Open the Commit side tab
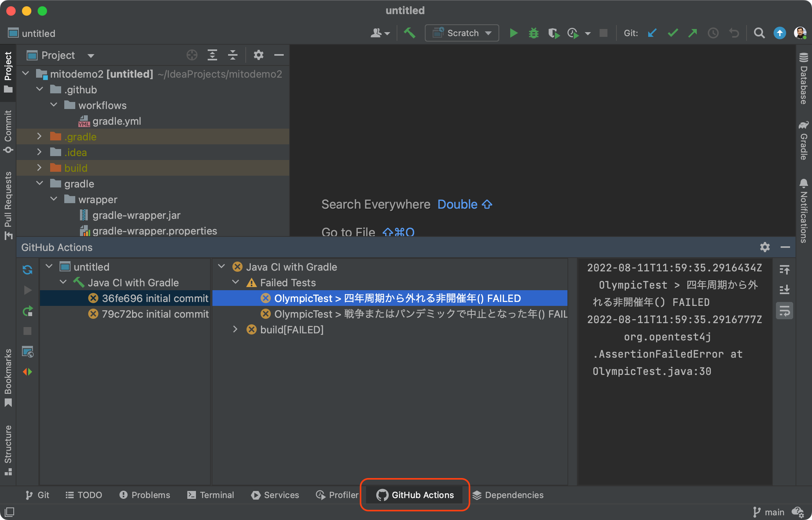This screenshot has width=812, height=520. (x=8, y=132)
